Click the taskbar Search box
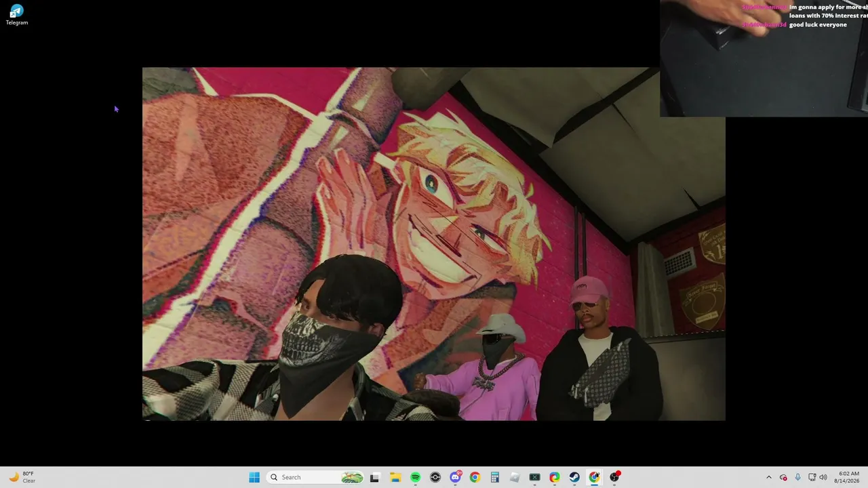868x488 pixels. click(x=315, y=477)
